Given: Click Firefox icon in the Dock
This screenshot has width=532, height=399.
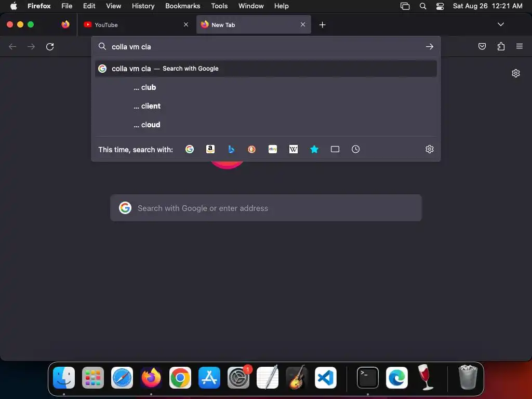Looking at the screenshot, I should click(151, 377).
